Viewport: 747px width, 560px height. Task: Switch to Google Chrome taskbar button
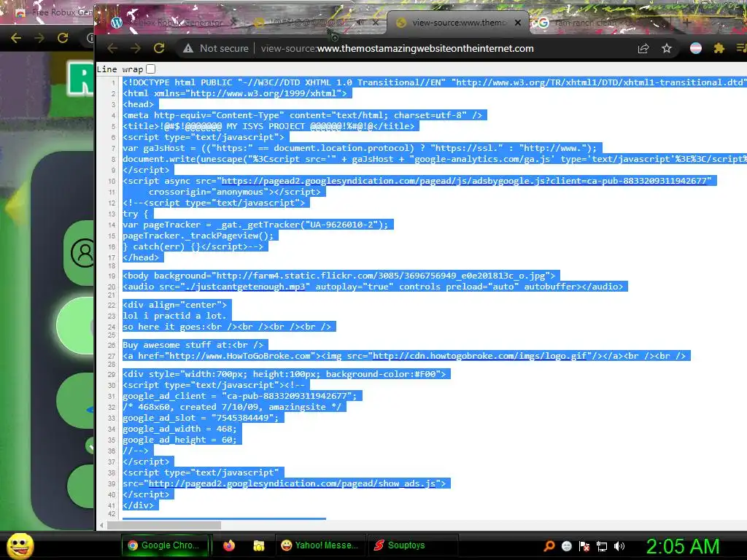tap(166, 545)
